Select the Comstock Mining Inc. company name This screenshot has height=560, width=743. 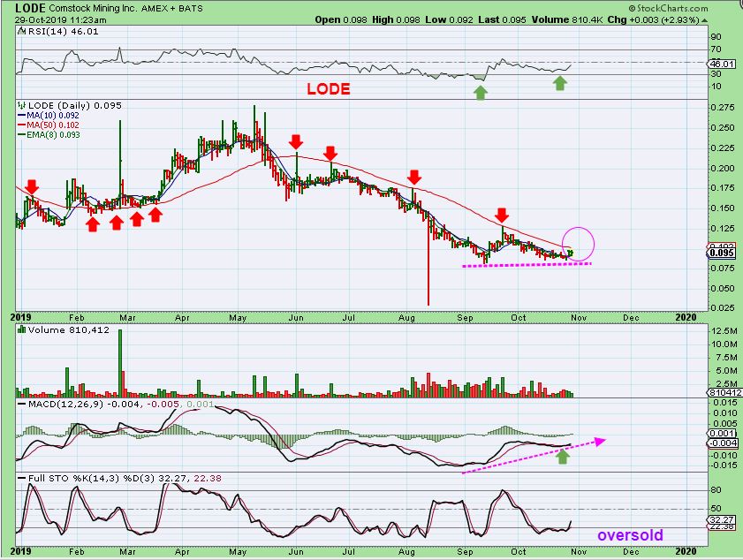93,9
